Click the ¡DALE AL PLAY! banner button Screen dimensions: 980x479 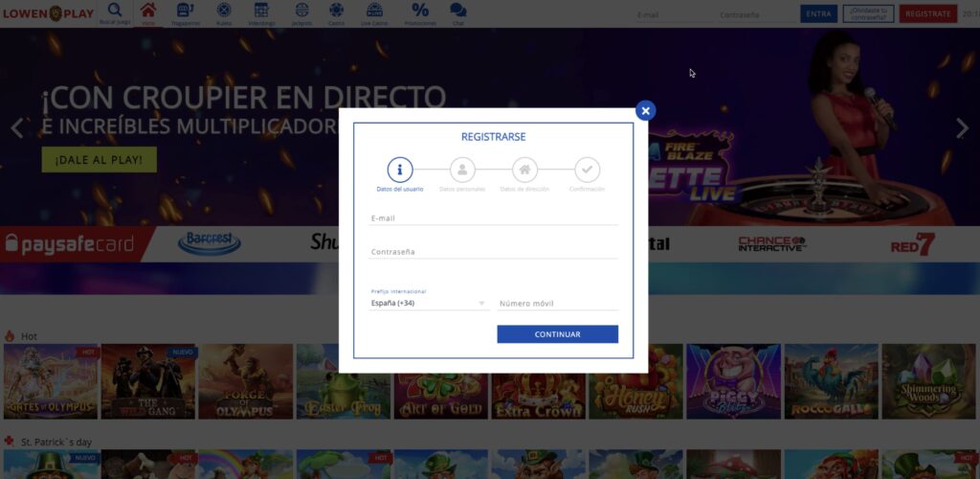(99, 159)
